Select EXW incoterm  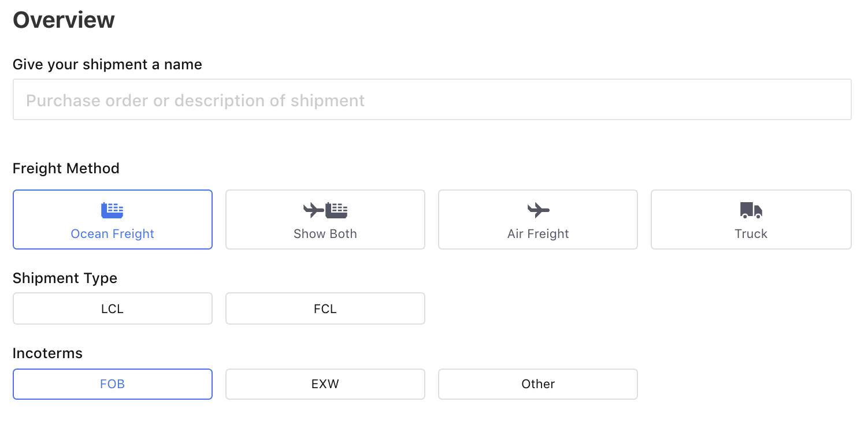tap(325, 384)
